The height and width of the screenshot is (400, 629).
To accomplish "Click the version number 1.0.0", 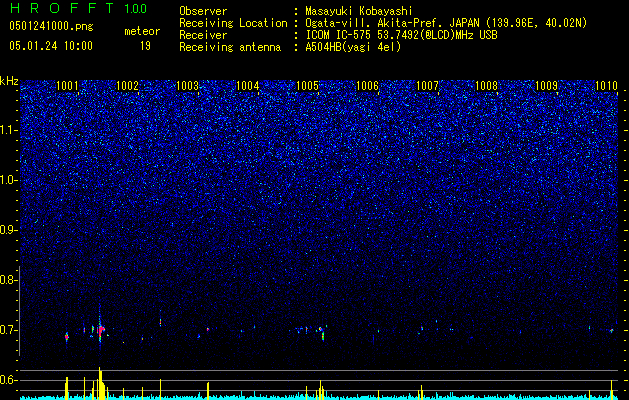I will pyautogui.click(x=136, y=8).
